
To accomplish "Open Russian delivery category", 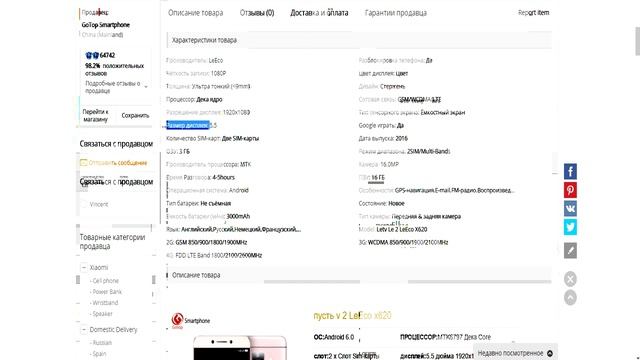I will point(101,343).
